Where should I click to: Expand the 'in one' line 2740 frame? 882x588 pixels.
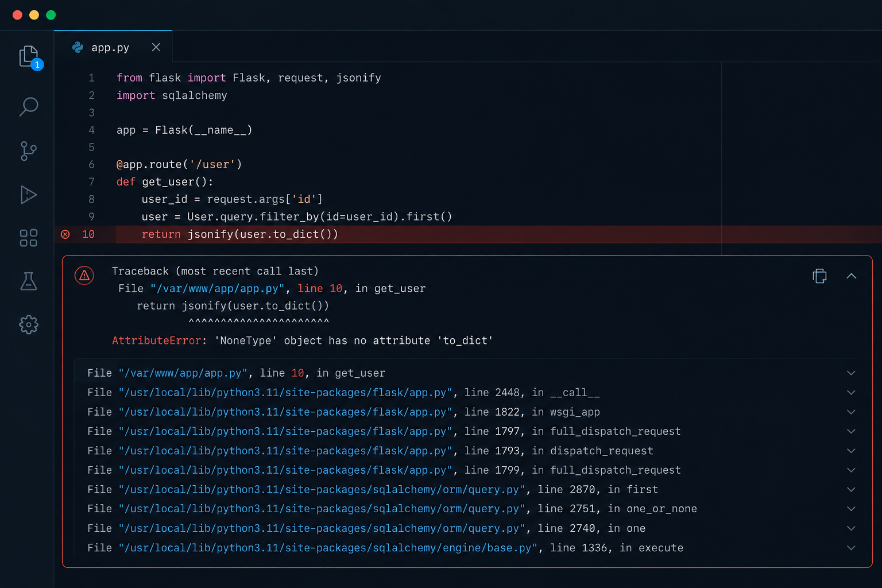click(851, 528)
